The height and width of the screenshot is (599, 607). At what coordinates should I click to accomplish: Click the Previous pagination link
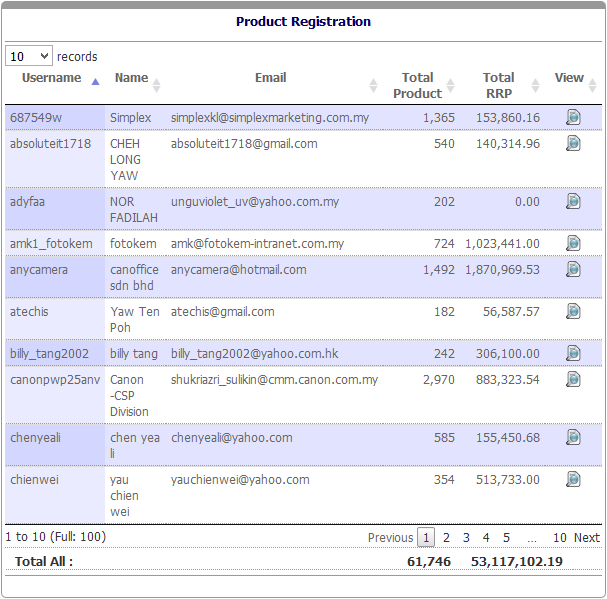(x=390, y=538)
